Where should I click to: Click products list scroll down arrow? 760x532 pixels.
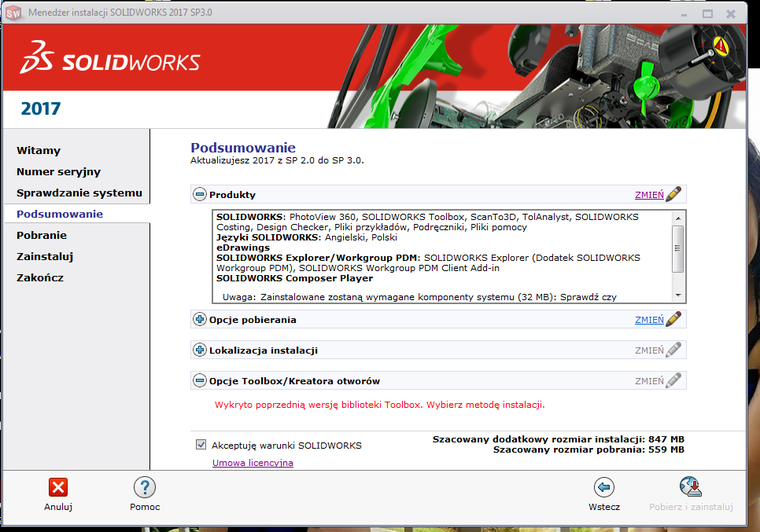(678, 295)
